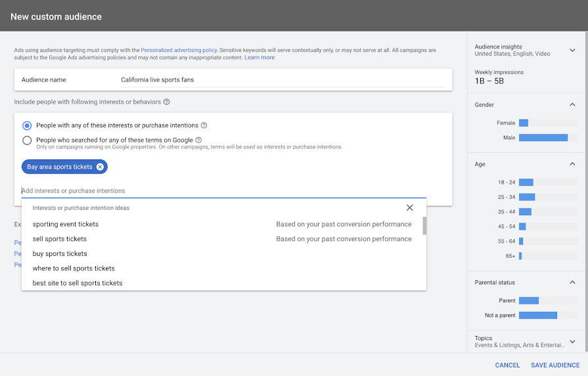Select People with any of these interests
The image size is (588, 376).
27,125
